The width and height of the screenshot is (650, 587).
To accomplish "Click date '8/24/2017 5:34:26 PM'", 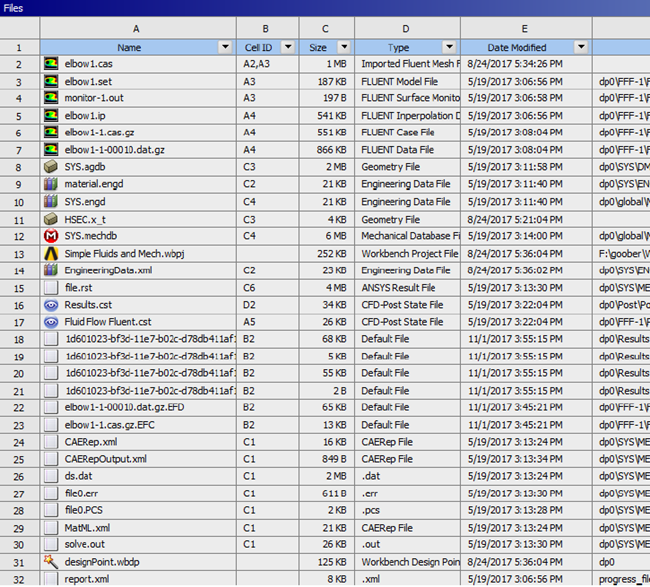I will pyautogui.click(x=515, y=64).
